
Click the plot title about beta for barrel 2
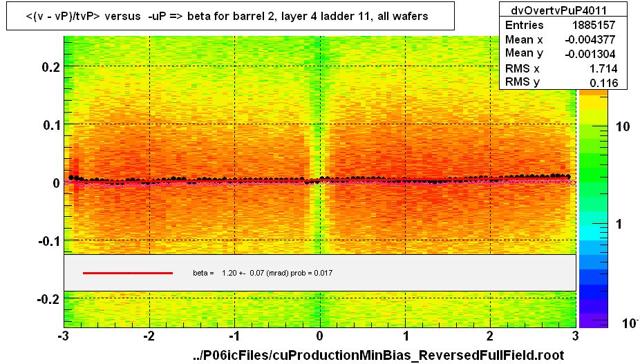(227, 17)
